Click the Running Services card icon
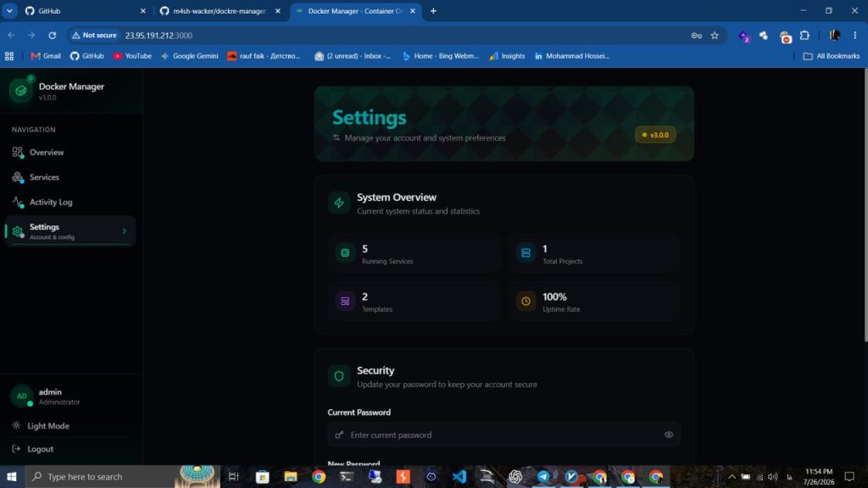The width and height of the screenshot is (868, 488). click(345, 252)
